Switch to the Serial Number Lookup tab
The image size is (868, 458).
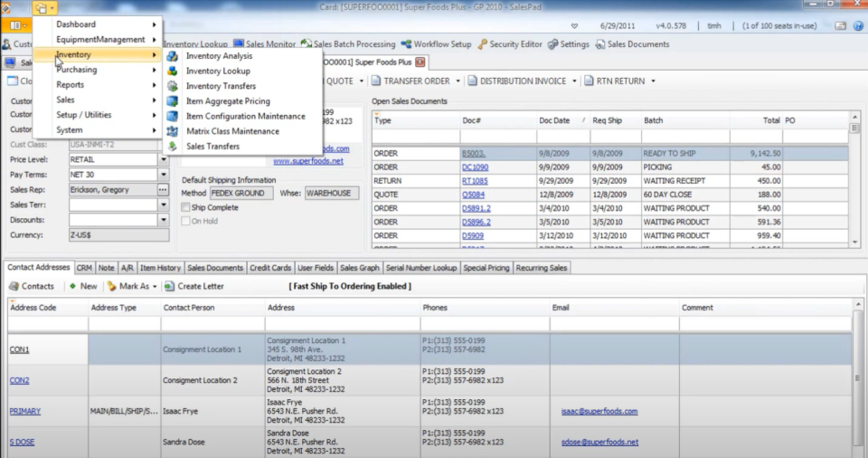[x=421, y=268]
